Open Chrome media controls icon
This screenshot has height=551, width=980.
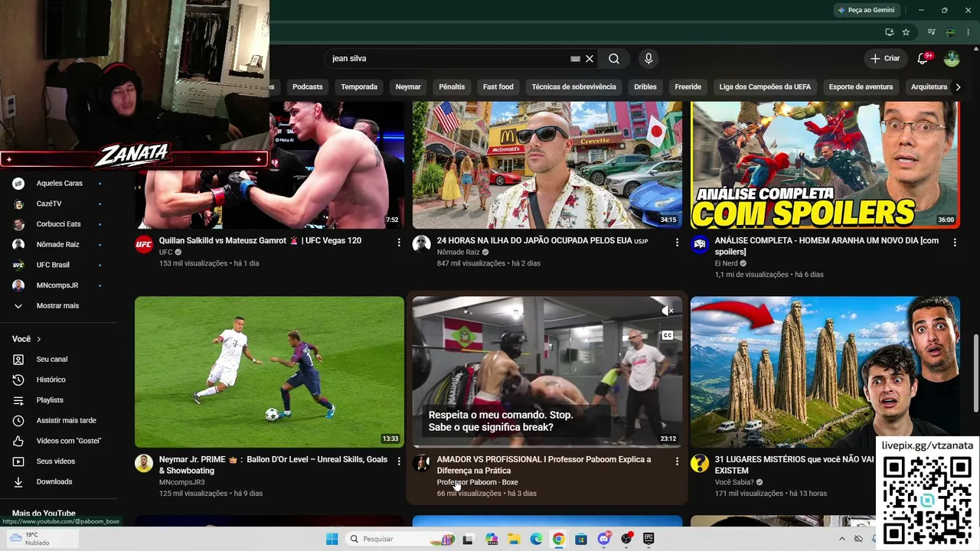[x=931, y=32]
